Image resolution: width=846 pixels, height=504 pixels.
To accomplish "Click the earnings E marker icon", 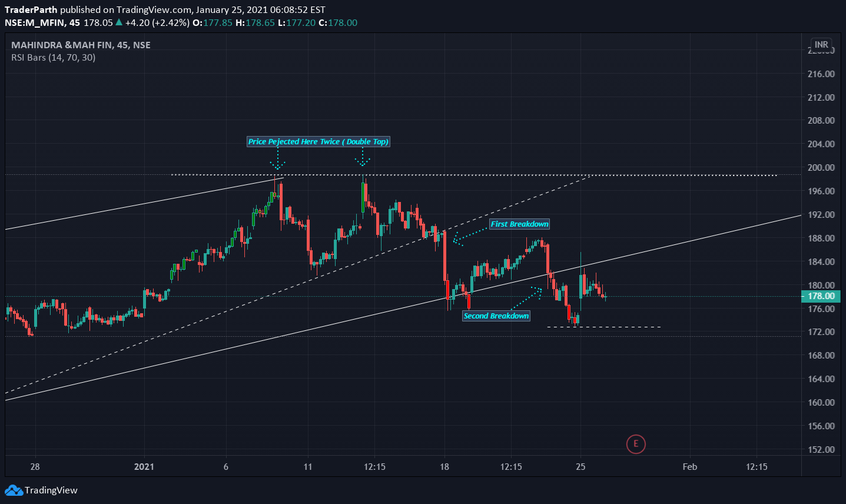I will pyautogui.click(x=636, y=444).
